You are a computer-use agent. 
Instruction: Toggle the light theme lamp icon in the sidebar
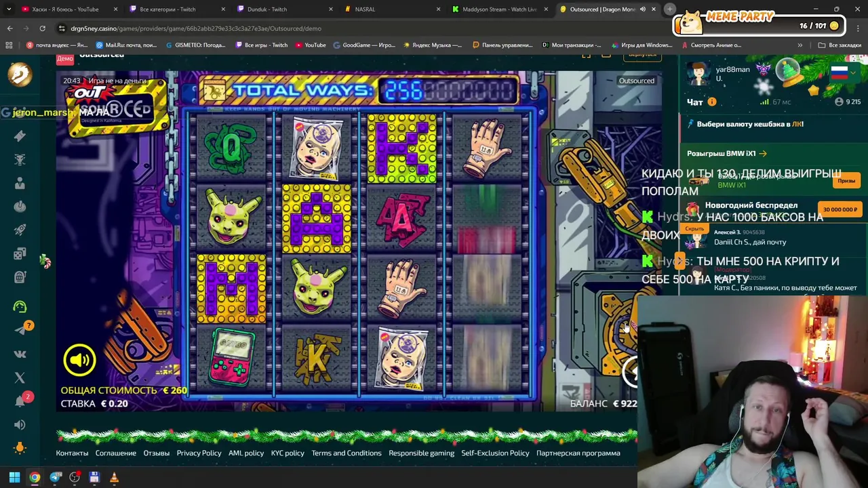click(x=20, y=447)
